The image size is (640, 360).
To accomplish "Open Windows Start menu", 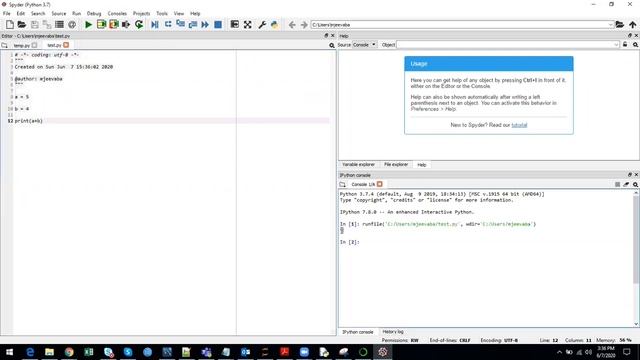I will (9, 352).
